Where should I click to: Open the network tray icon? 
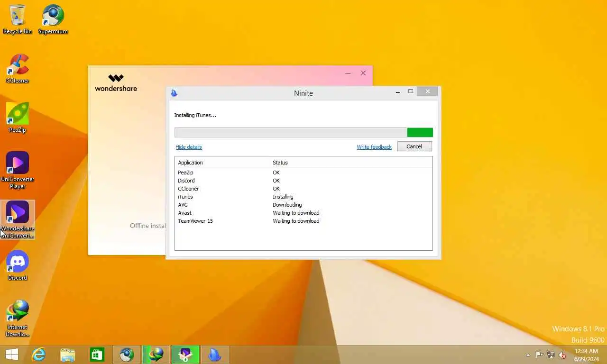click(x=551, y=355)
